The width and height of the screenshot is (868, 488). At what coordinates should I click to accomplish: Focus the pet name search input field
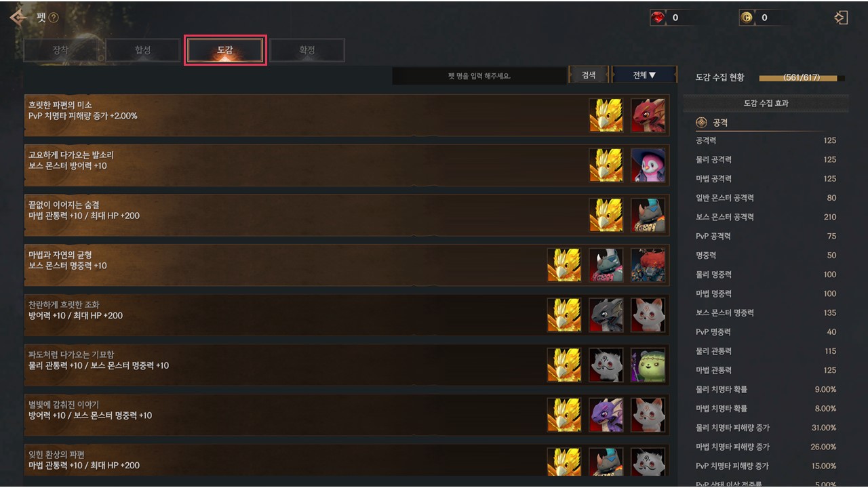point(479,76)
